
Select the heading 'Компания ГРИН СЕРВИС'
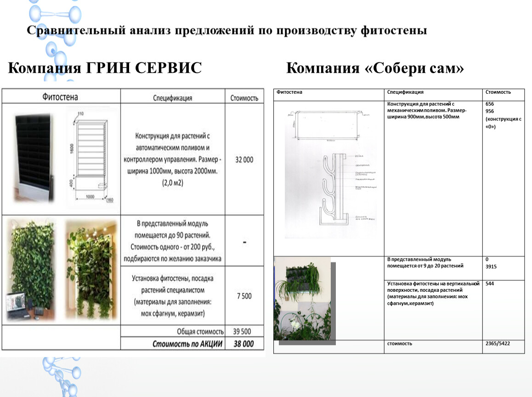105,68
